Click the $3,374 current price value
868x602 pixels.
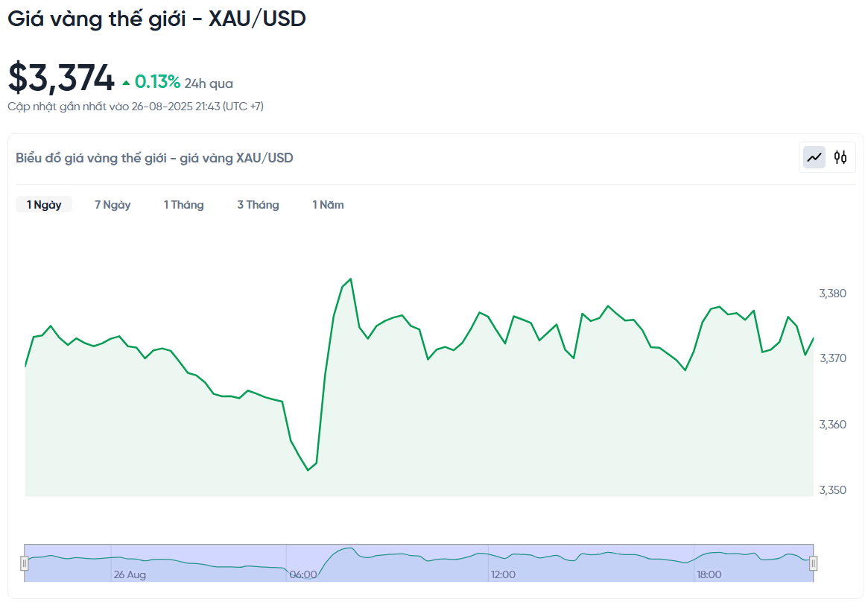coord(61,77)
